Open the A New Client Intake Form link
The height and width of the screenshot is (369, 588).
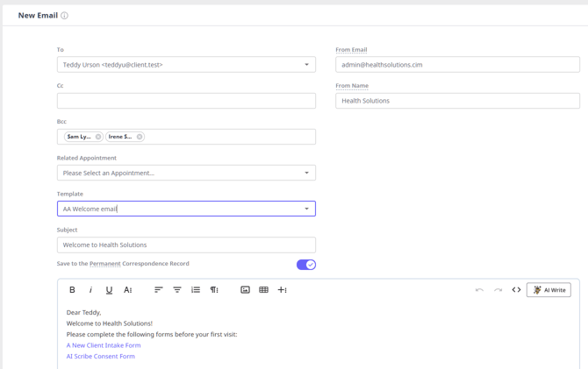104,345
